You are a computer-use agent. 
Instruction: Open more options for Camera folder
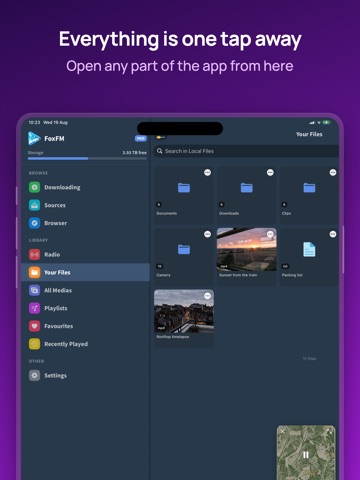pyautogui.click(x=207, y=234)
